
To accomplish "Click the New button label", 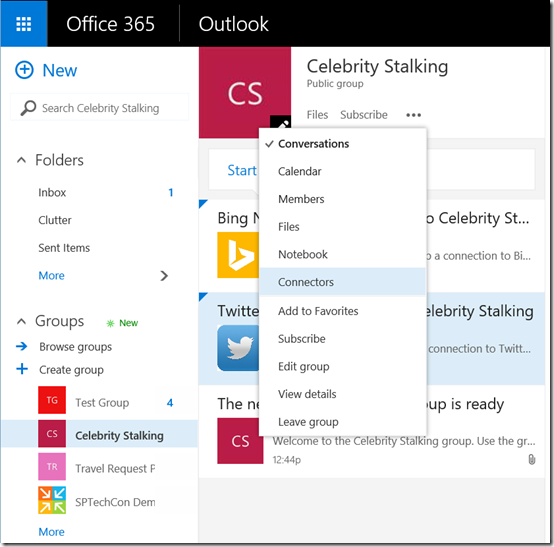I will (x=59, y=70).
